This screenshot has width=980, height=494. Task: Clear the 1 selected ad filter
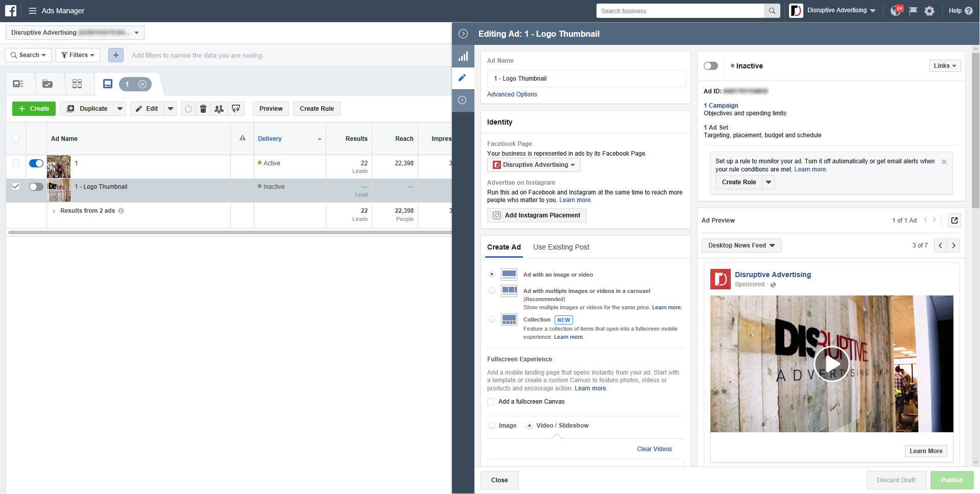(x=142, y=84)
